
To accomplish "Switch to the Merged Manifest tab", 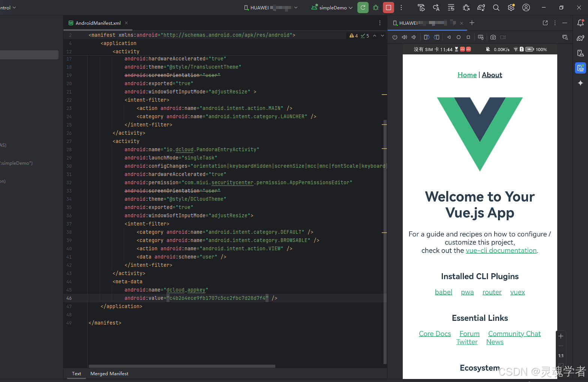I will pyautogui.click(x=109, y=373).
